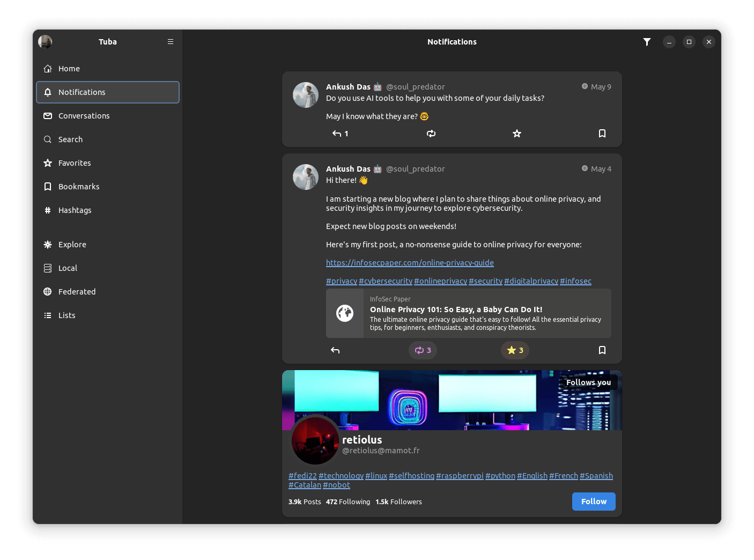Image resolution: width=754 pixels, height=560 pixels.
Task: Follow retiolus
Action: click(x=594, y=501)
